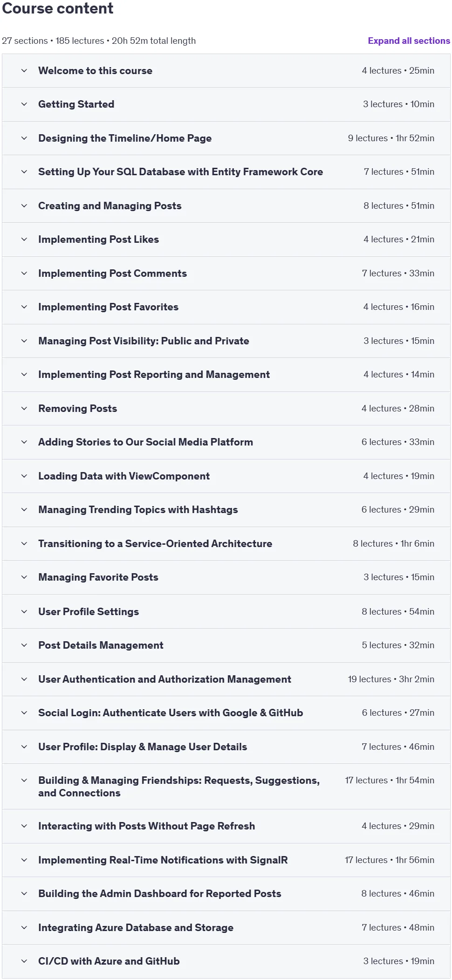Expand User Authentication and Authorization Management
452x980 pixels.
226,679
